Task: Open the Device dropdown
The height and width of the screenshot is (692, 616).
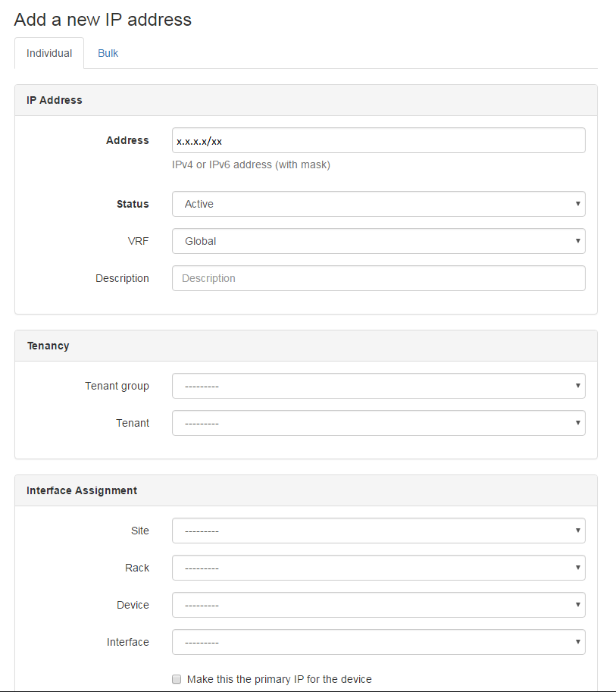Action: (378, 605)
